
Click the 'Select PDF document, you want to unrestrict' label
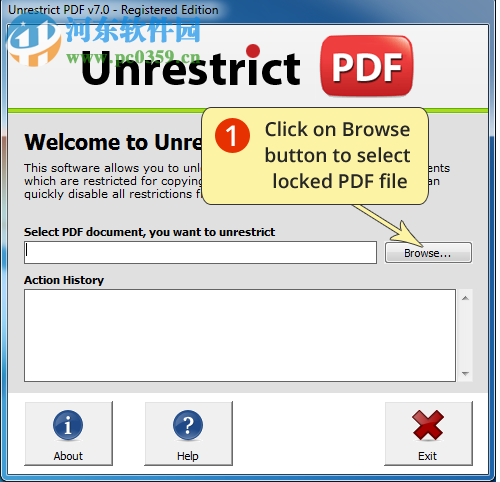click(149, 232)
